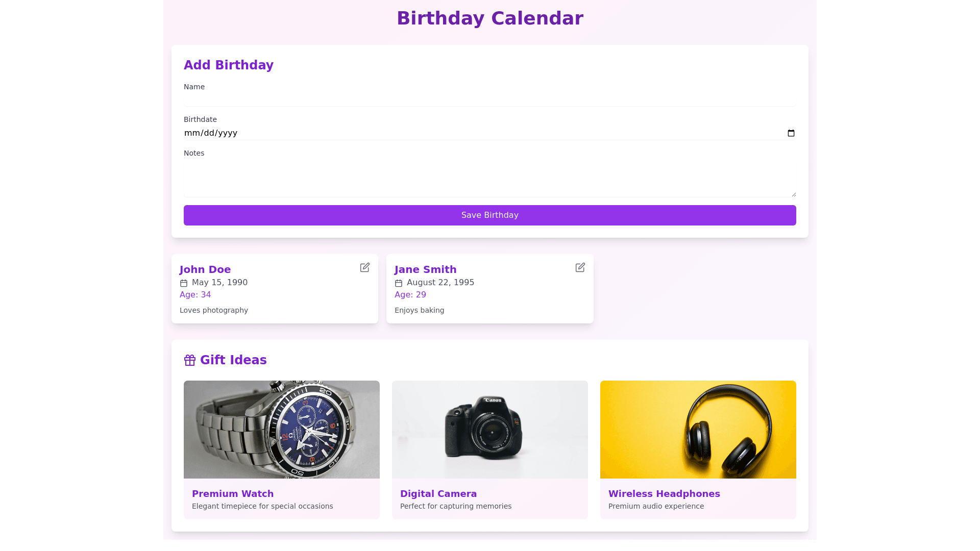This screenshot has width=980, height=551.
Task: Click calendar icon next to August 22, 1995
Action: tap(399, 283)
